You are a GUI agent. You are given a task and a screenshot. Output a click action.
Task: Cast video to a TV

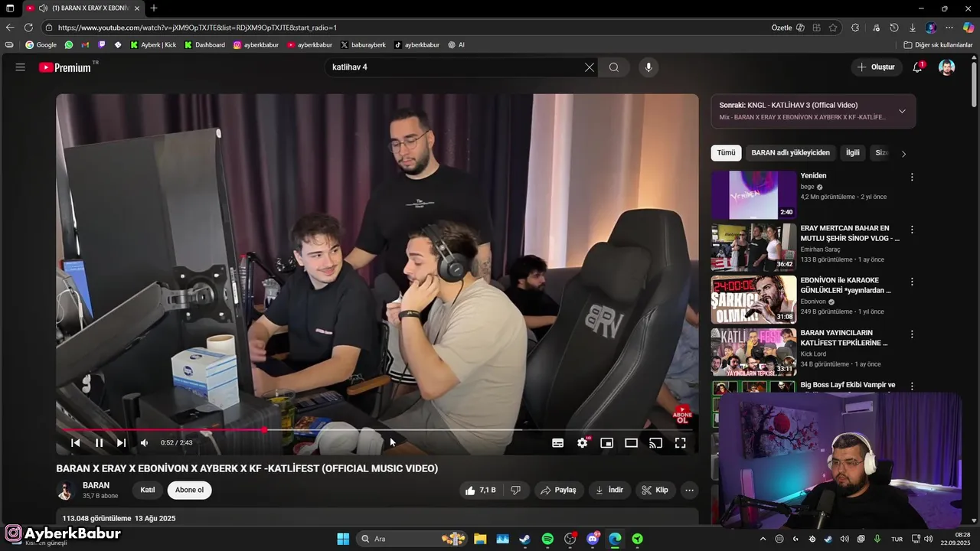coord(655,442)
